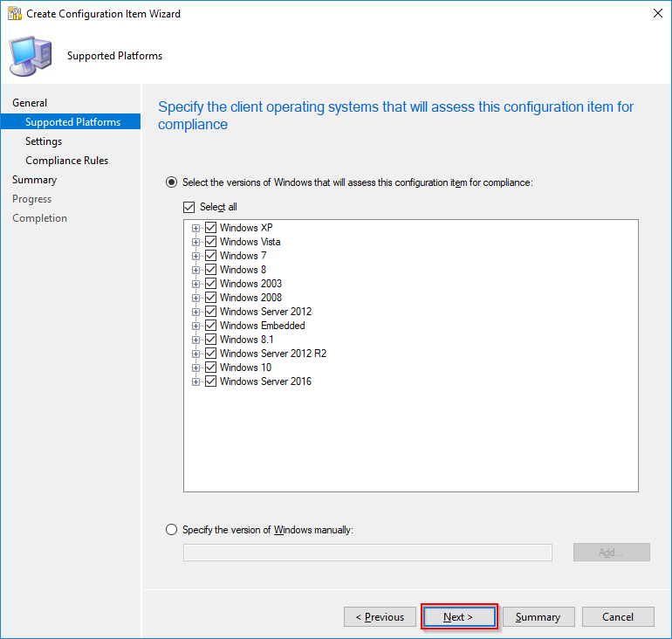Click the Summary button at bottom
Image resolution: width=672 pixels, height=639 pixels.
(538, 616)
